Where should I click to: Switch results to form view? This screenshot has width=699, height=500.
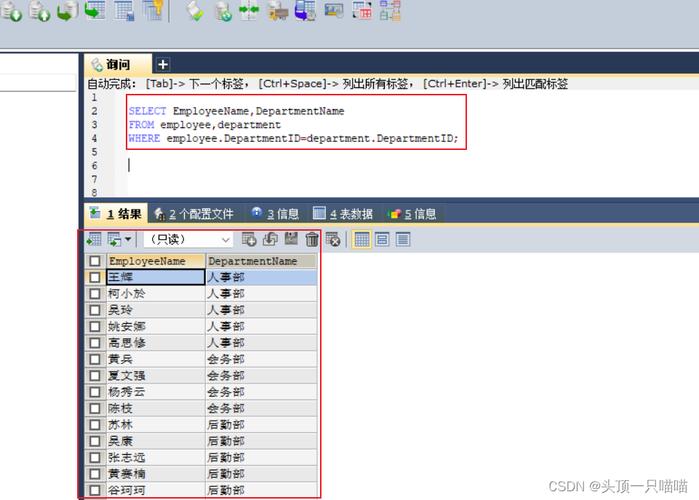(x=382, y=240)
